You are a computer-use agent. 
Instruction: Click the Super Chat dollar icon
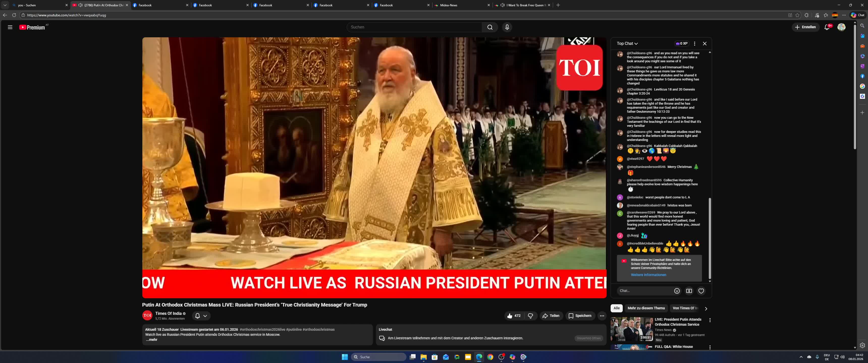pos(689,291)
